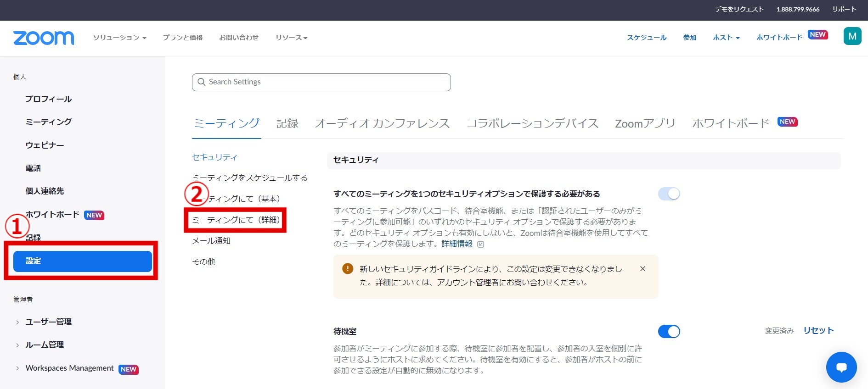Click the orange warning icon in notice

pyautogui.click(x=348, y=269)
